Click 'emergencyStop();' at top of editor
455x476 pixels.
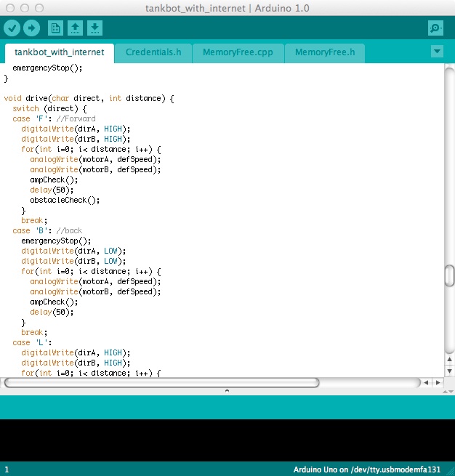point(47,68)
